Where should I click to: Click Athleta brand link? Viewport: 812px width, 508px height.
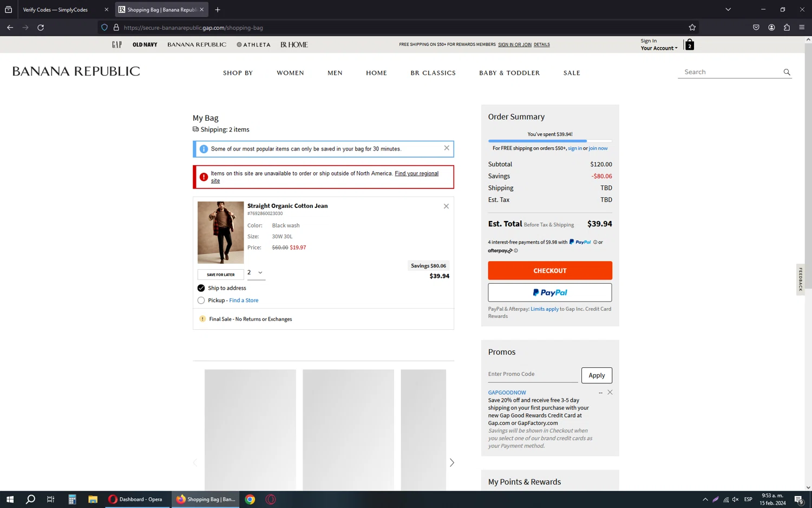pos(253,44)
